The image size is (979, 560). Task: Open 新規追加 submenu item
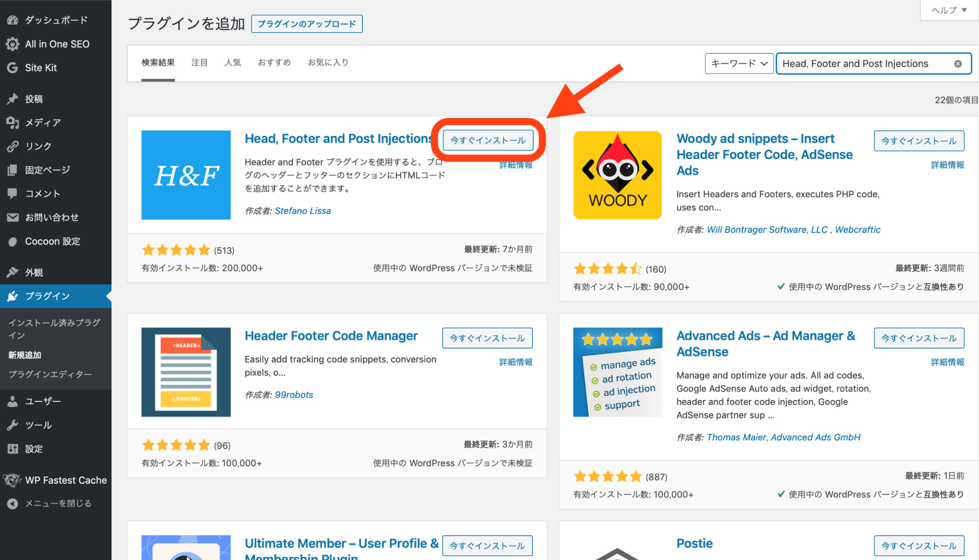(24, 355)
